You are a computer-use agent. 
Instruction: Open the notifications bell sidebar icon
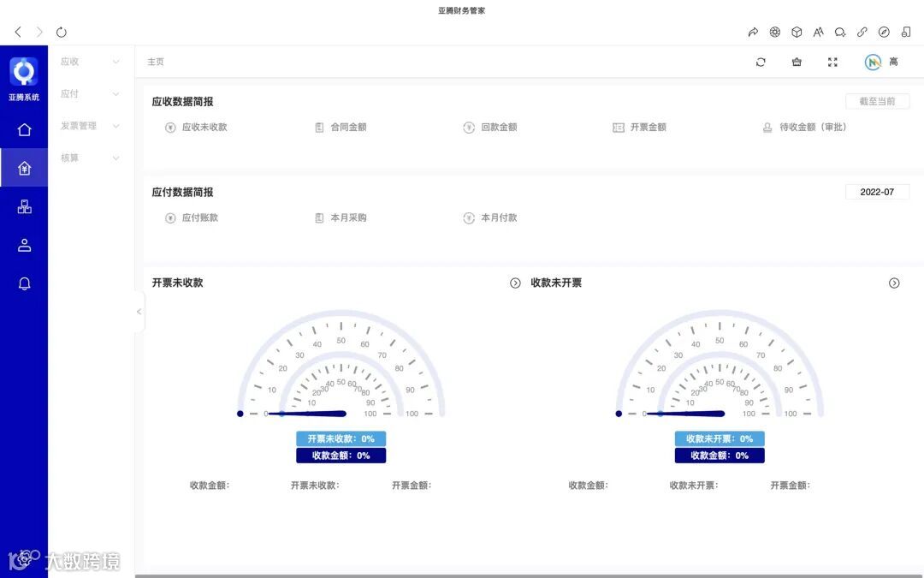[24, 283]
